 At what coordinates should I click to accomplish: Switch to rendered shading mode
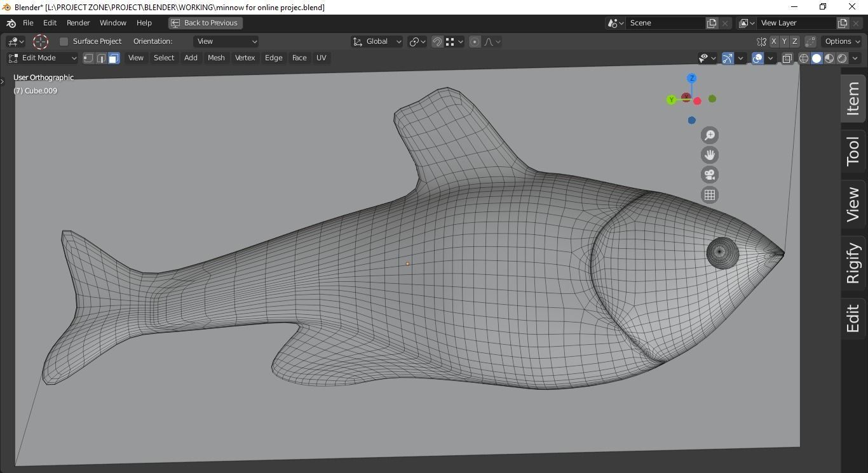point(842,58)
